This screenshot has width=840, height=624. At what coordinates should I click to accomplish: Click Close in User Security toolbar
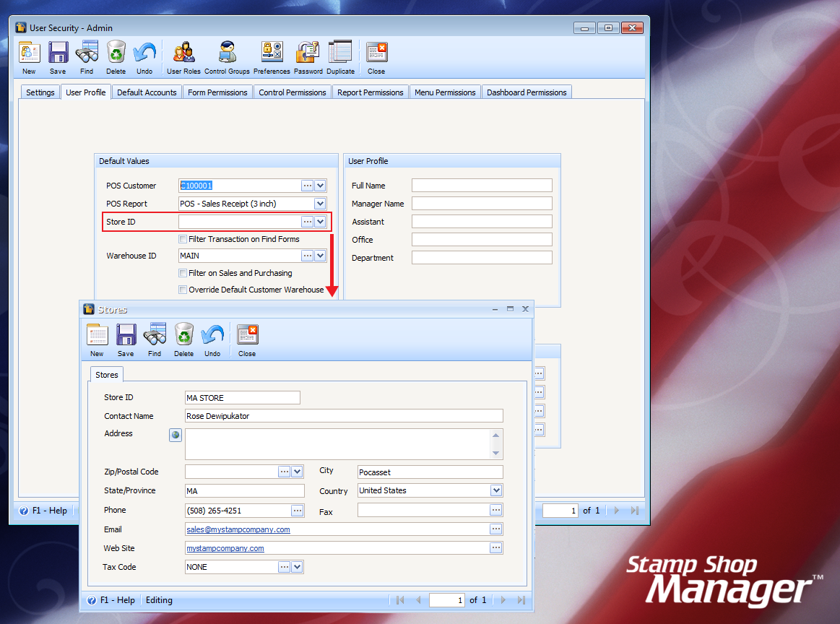(376, 57)
